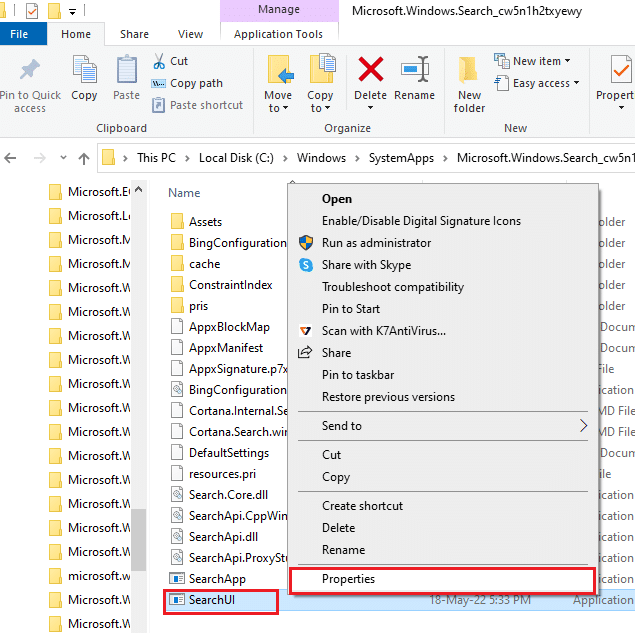
Task: Expand the Delete button dropdown arrow
Action: pos(370,108)
